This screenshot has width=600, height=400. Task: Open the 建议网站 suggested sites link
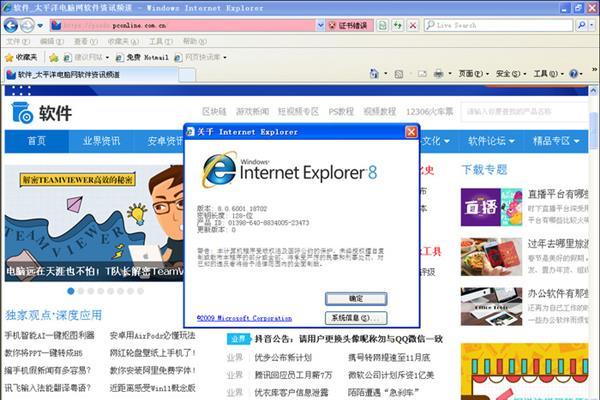tap(86, 57)
